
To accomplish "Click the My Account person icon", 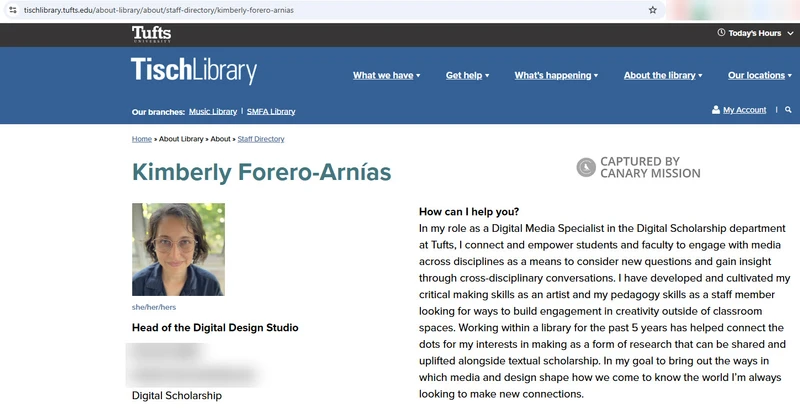I will point(716,110).
